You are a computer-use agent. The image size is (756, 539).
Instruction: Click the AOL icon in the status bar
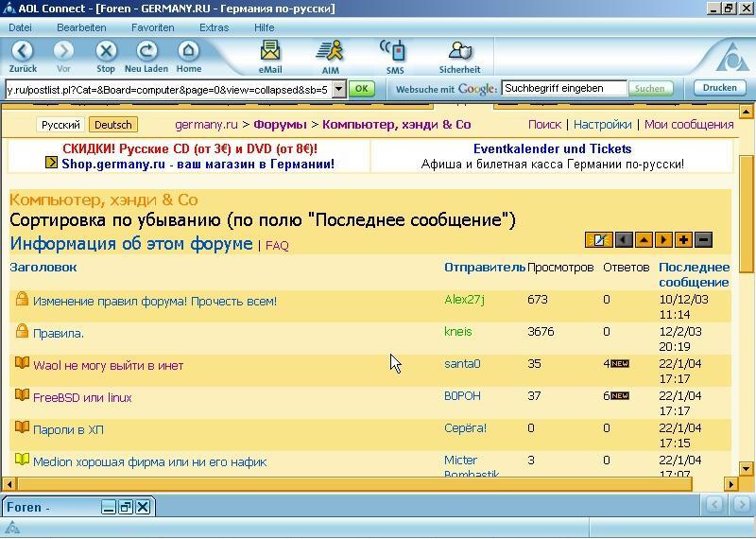(x=12, y=528)
